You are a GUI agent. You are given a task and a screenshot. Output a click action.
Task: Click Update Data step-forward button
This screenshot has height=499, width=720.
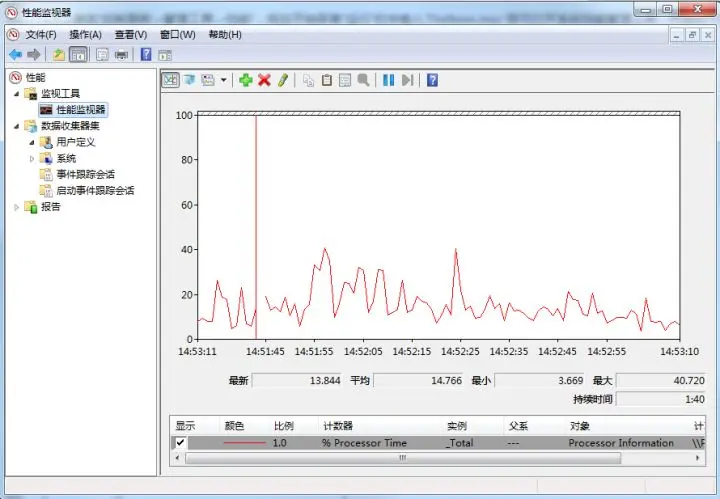click(x=407, y=80)
